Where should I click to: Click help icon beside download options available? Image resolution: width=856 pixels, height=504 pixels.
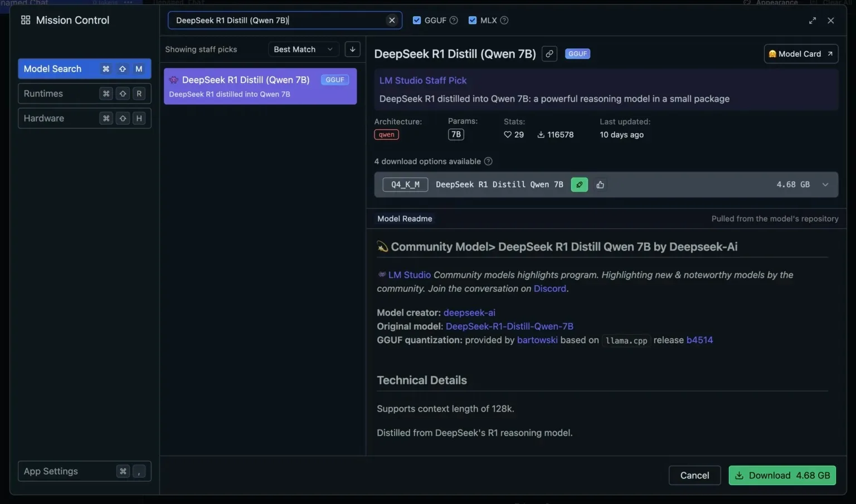coord(488,162)
